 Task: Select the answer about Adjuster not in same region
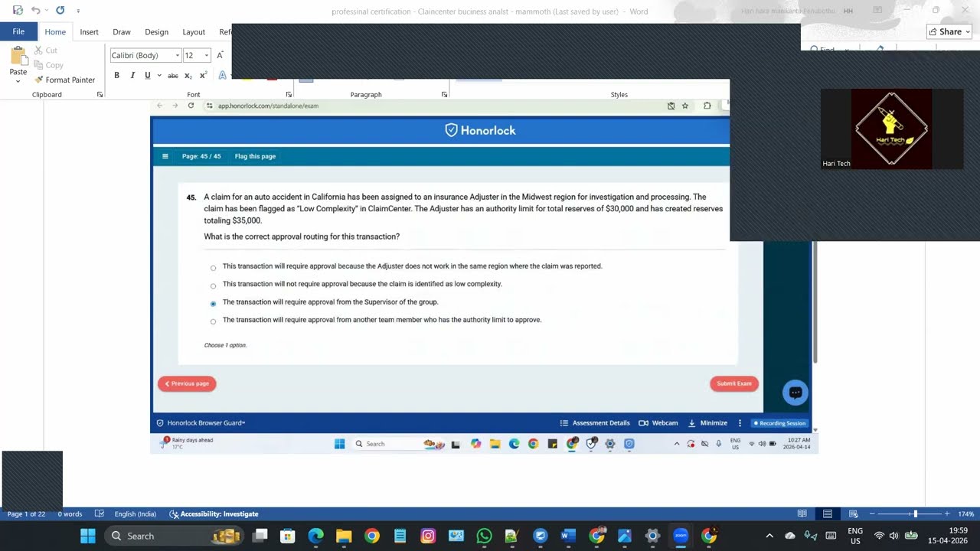213,268
